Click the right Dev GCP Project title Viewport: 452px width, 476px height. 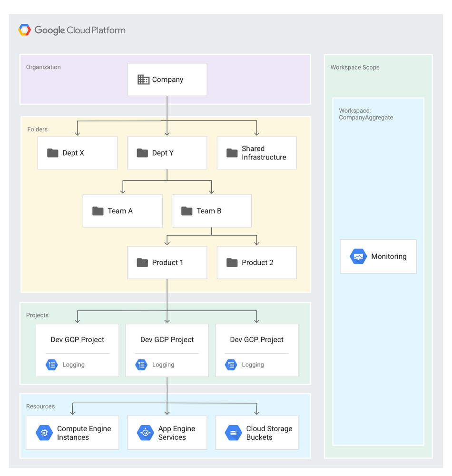click(256, 340)
